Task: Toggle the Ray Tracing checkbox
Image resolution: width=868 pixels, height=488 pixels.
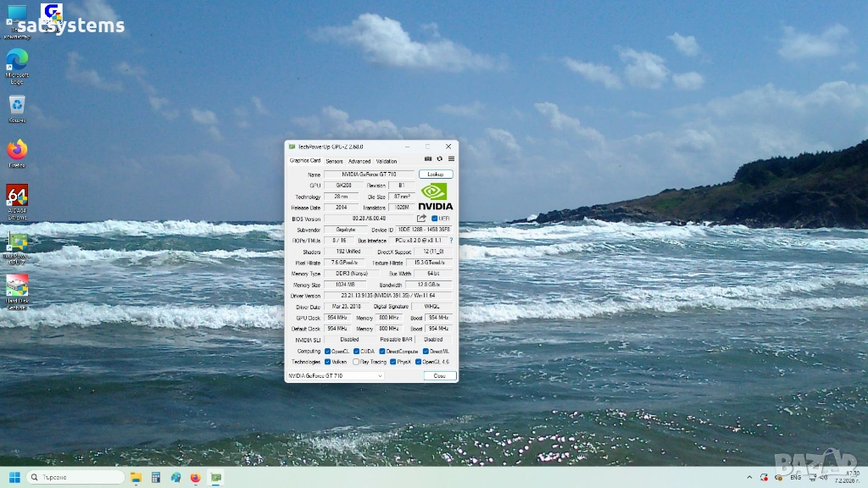Action: coord(356,362)
